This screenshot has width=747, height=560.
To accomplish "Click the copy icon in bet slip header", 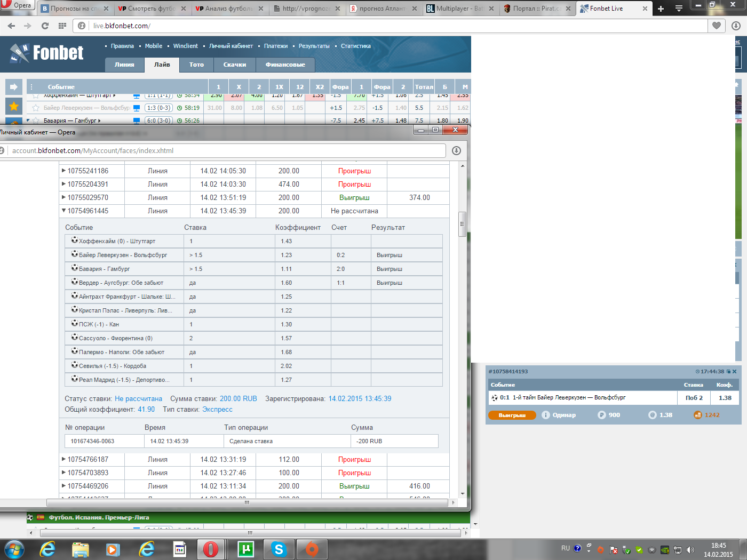I will [729, 371].
